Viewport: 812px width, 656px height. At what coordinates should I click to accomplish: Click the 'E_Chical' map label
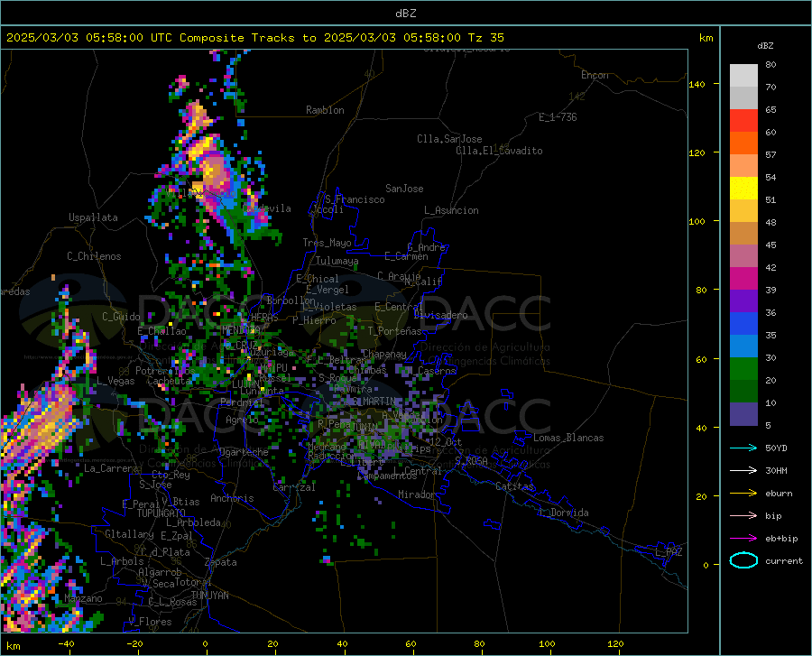318,279
